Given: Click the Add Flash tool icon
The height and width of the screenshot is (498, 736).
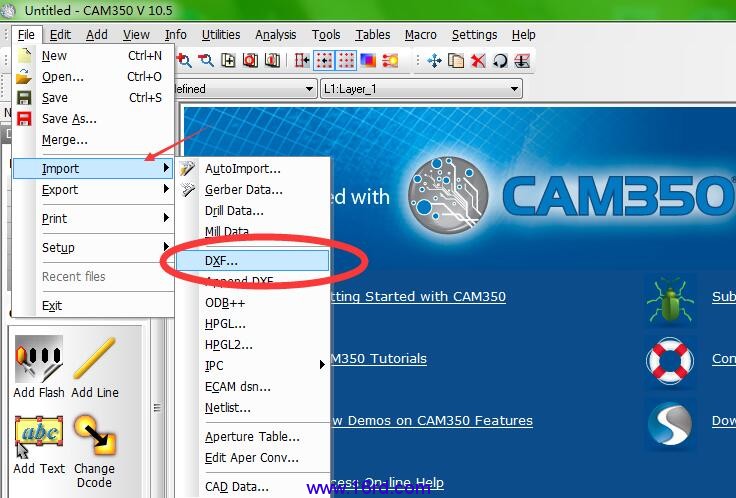Looking at the screenshot, I should tap(38, 360).
